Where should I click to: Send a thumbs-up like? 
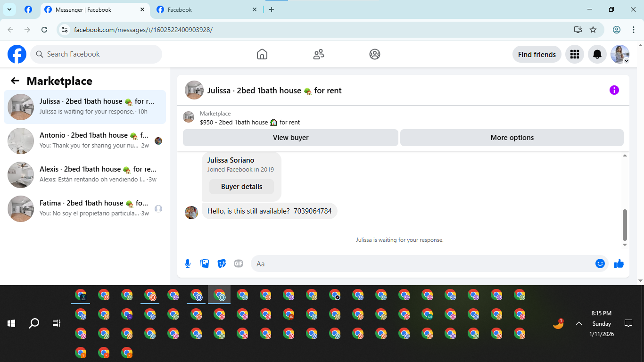tap(619, 263)
